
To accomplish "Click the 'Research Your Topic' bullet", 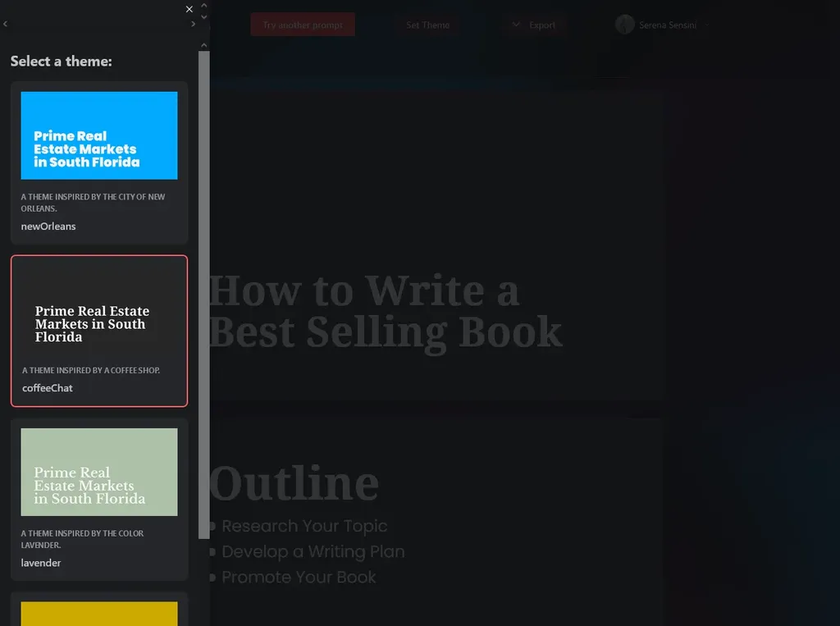I will tap(304, 526).
